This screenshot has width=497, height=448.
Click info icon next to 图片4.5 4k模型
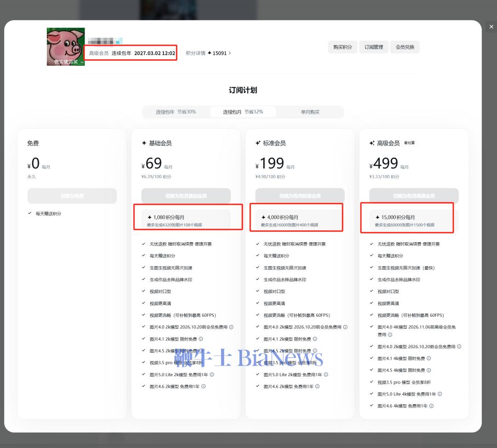click(x=429, y=370)
